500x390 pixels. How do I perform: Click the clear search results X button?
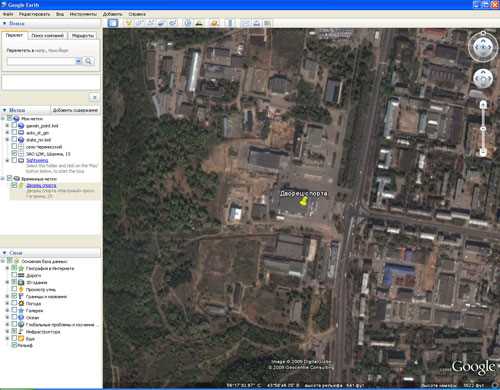point(94,97)
